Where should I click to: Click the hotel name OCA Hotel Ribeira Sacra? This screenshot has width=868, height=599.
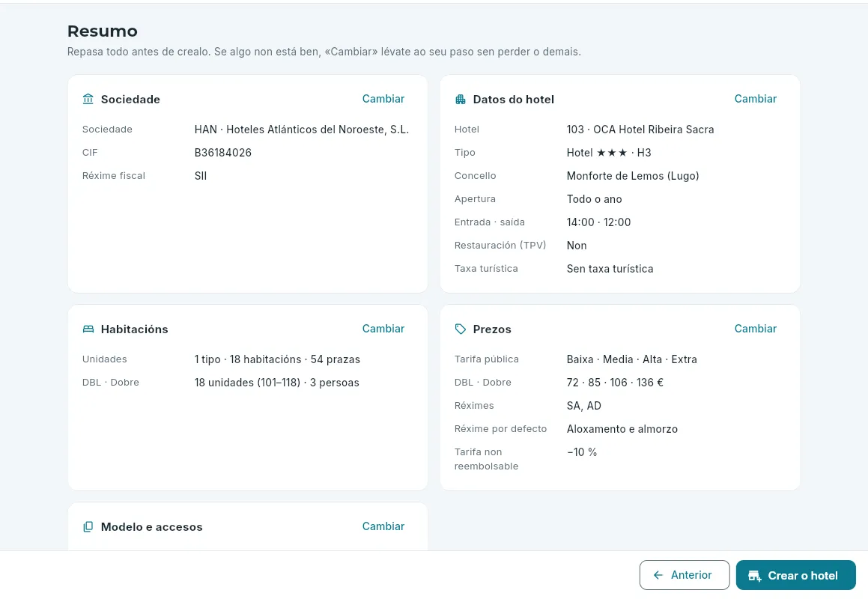[653, 130]
